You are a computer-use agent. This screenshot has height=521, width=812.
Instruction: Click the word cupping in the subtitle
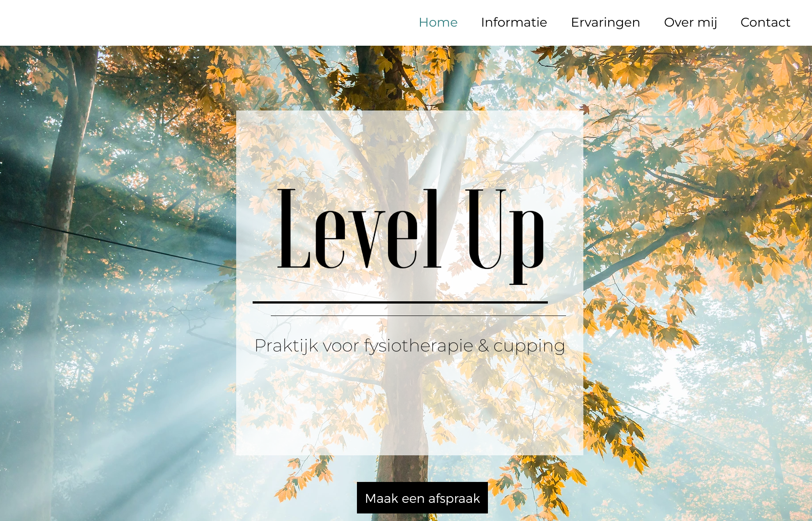click(x=529, y=346)
